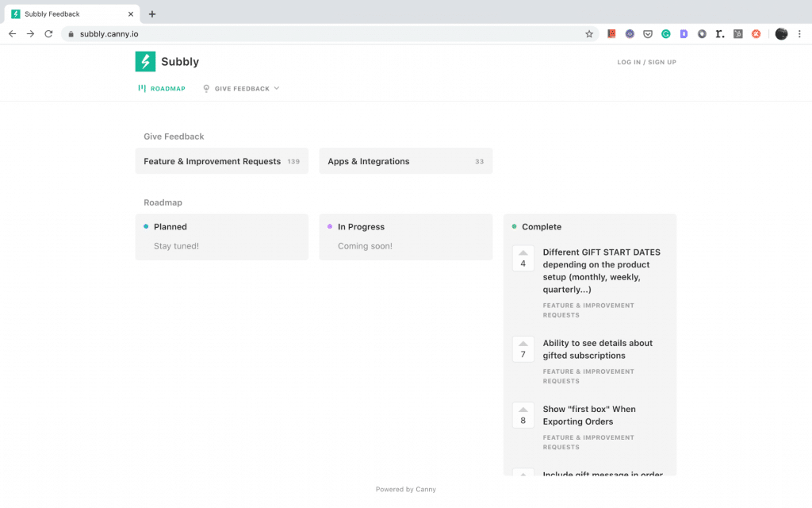Go back using the browser back arrow
The width and height of the screenshot is (812, 508).
12,34
